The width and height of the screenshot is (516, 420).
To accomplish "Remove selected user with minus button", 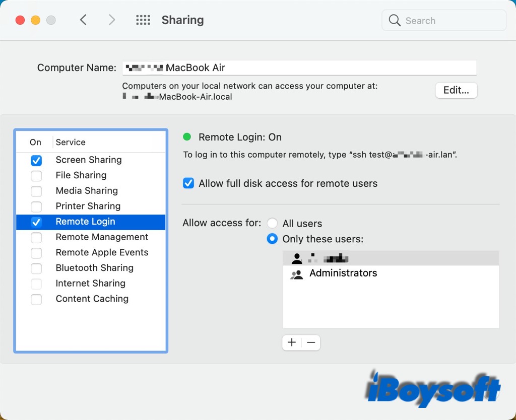I will (311, 342).
